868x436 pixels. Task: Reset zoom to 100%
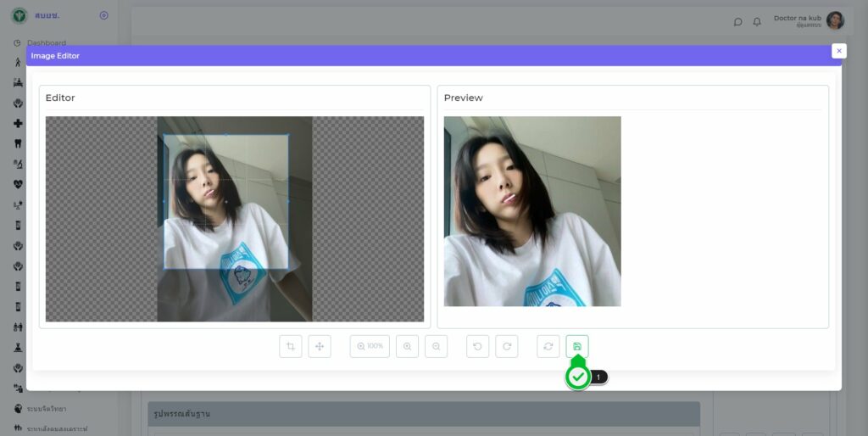coord(370,346)
